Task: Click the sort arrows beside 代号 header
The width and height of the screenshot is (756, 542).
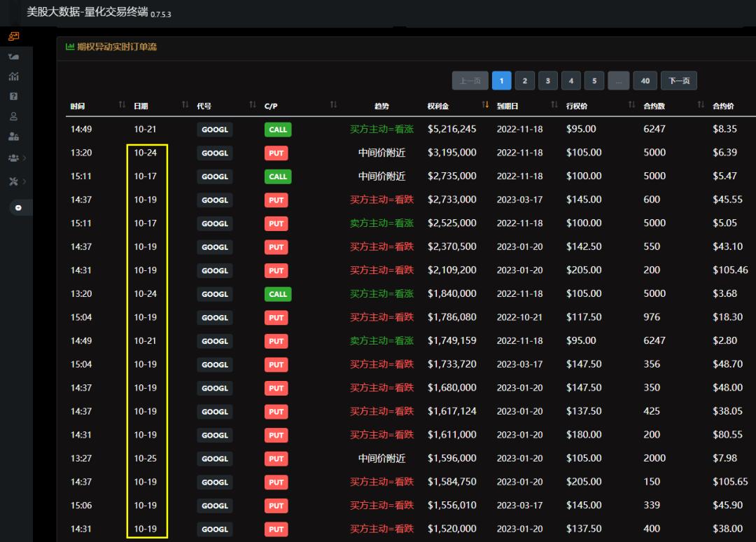Action: (x=253, y=104)
